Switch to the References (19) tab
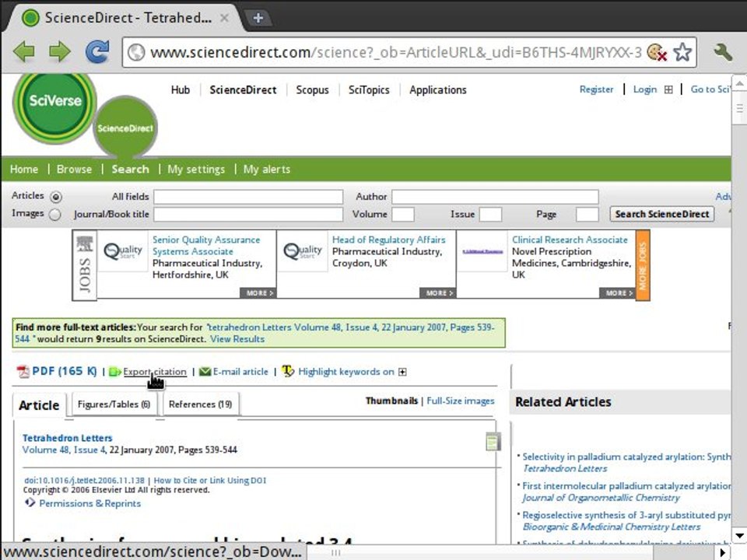The width and height of the screenshot is (747, 560). [201, 404]
